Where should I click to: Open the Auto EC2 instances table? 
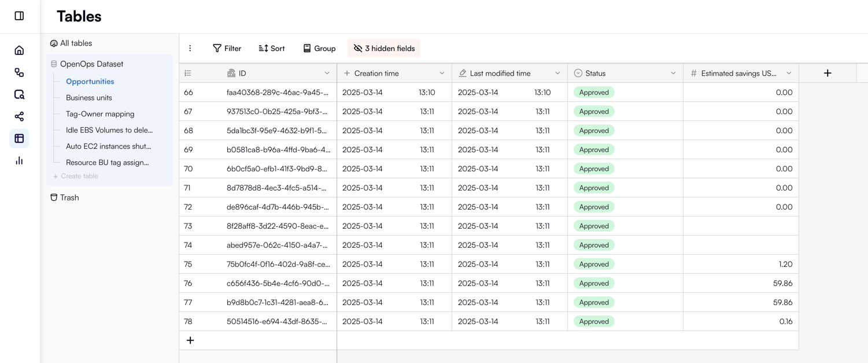pyautogui.click(x=108, y=146)
